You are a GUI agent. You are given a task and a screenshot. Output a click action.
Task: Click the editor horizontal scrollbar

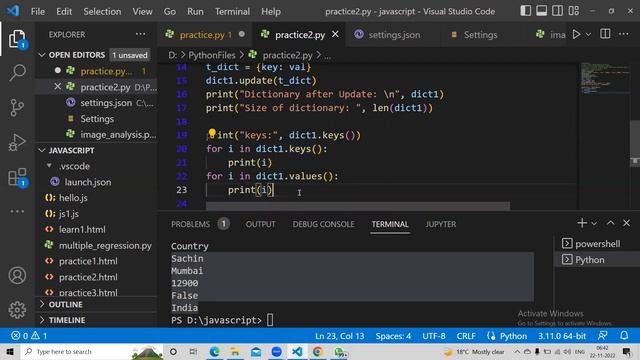pyautogui.click(x=358, y=205)
